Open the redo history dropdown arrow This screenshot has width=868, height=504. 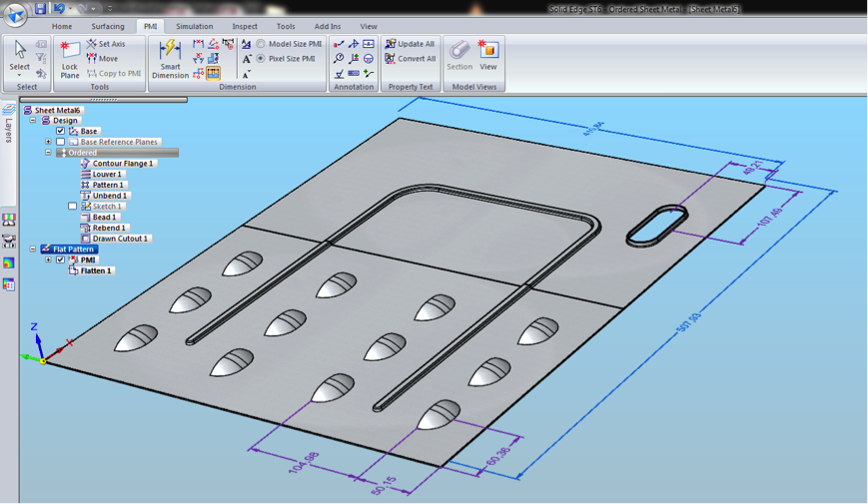[94, 9]
